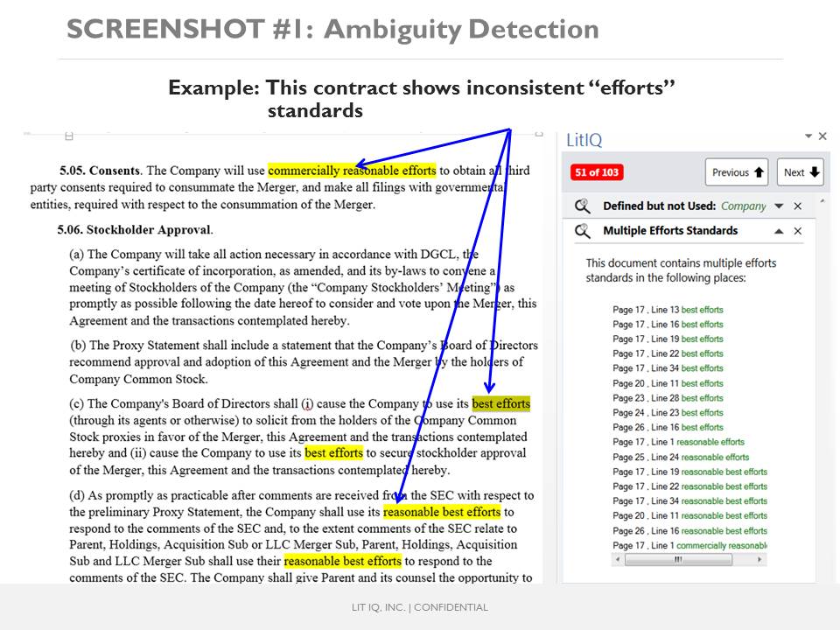
Task: Open Page 23, Line 28 best efforts
Action: tap(668, 398)
